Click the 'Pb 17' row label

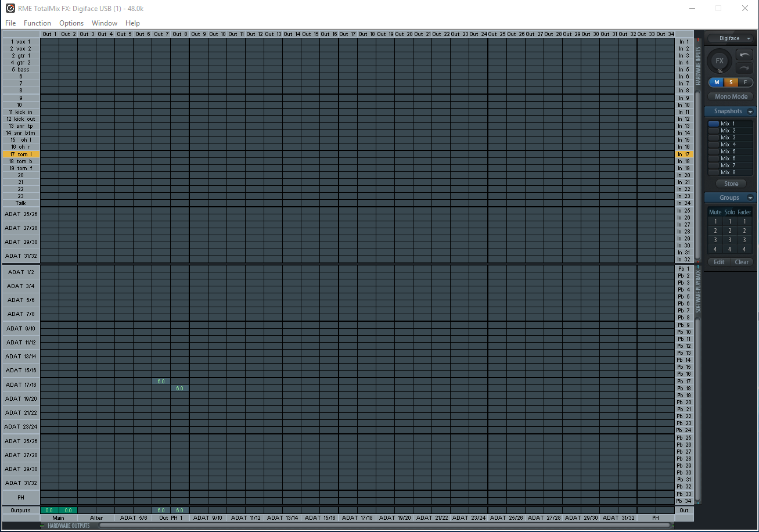pyautogui.click(x=684, y=382)
